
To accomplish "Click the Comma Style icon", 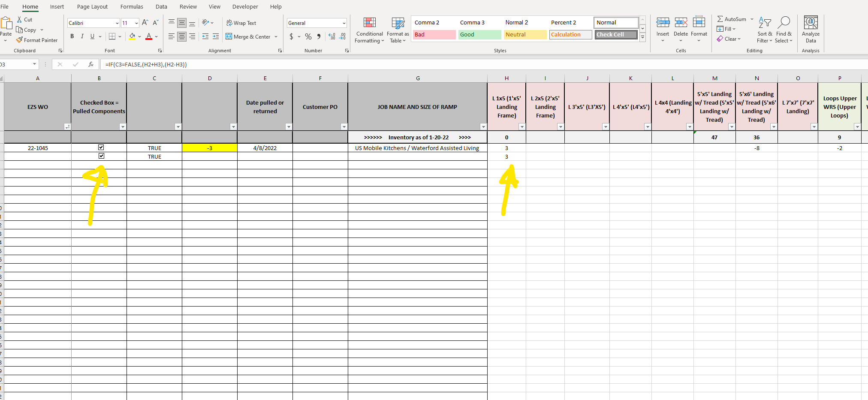I will [319, 36].
